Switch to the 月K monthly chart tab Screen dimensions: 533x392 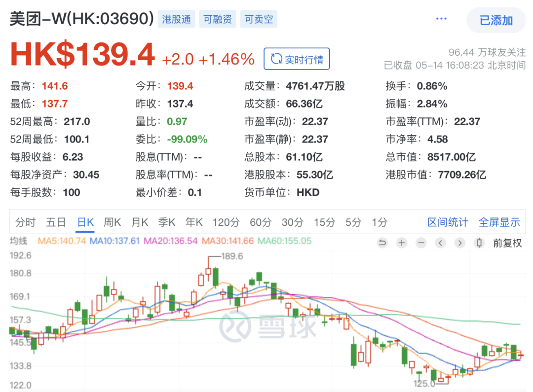[x=140, y=222]
